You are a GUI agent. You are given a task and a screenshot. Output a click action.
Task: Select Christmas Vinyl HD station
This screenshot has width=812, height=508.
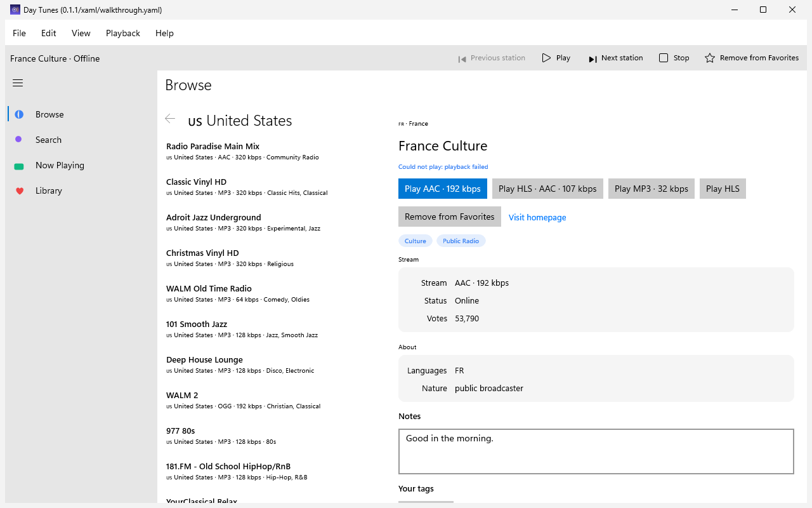[273, 258]
